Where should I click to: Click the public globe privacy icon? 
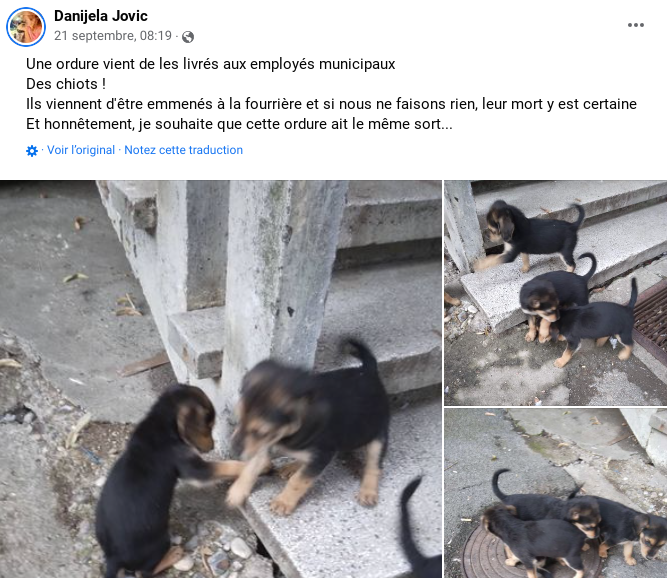click(188, 37)
